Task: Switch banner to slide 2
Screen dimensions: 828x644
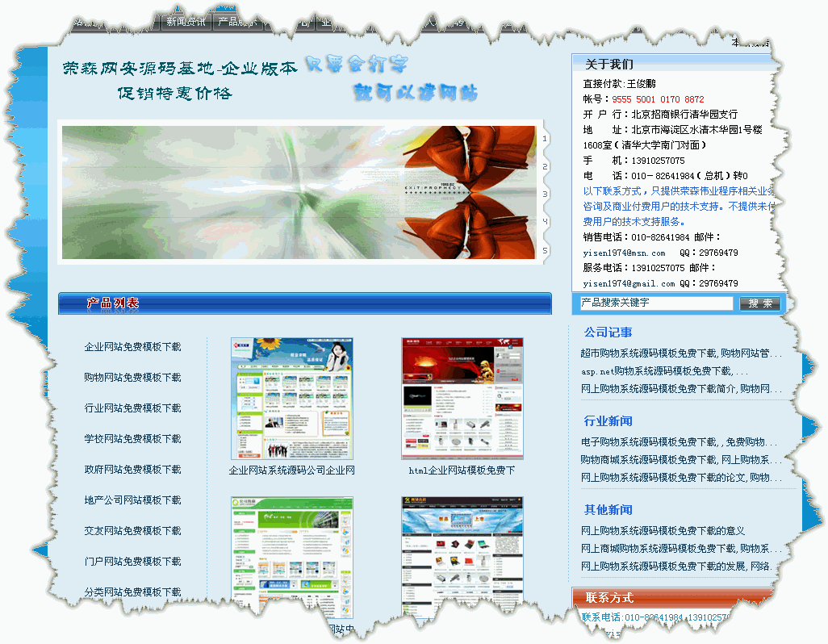Action: (x=545, y=166)
